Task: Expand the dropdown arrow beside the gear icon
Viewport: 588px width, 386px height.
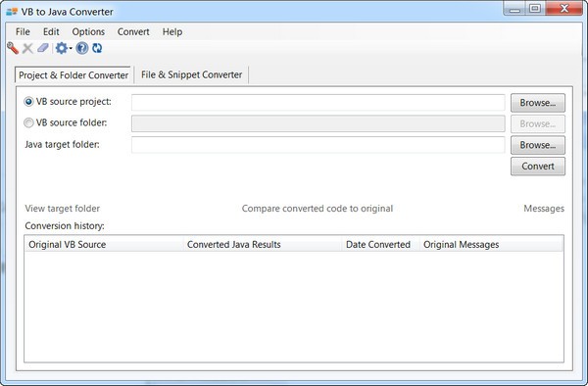Action: point(71,48)
